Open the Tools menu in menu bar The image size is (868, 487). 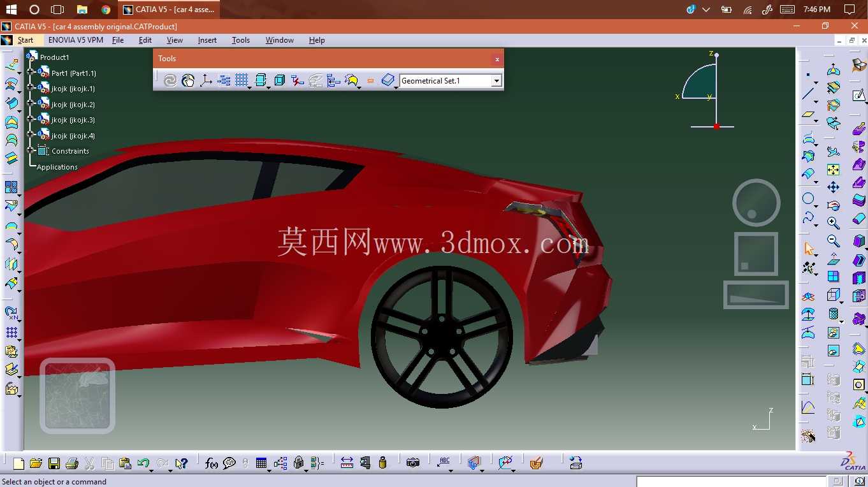pyautogui.click(x=241, y=40)
